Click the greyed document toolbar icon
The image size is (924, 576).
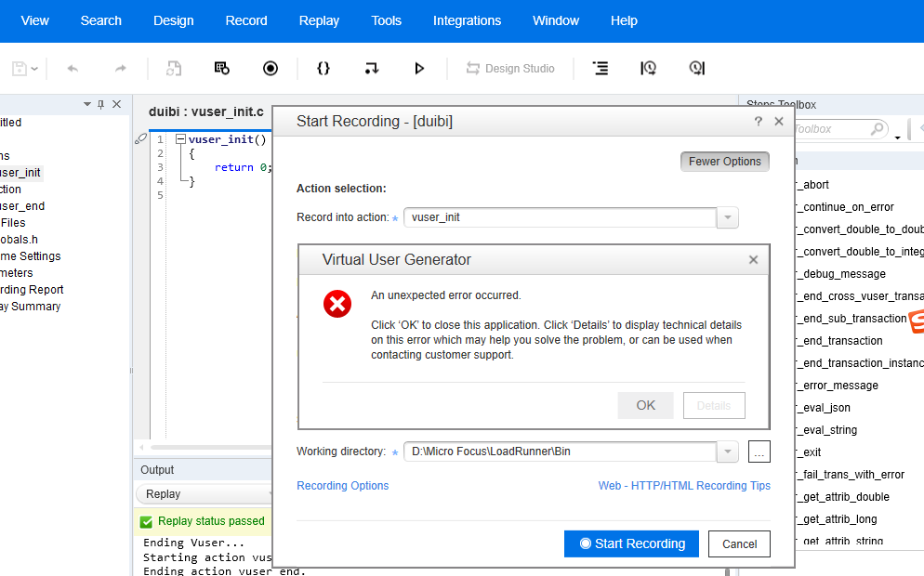click(x=173, y=69)
